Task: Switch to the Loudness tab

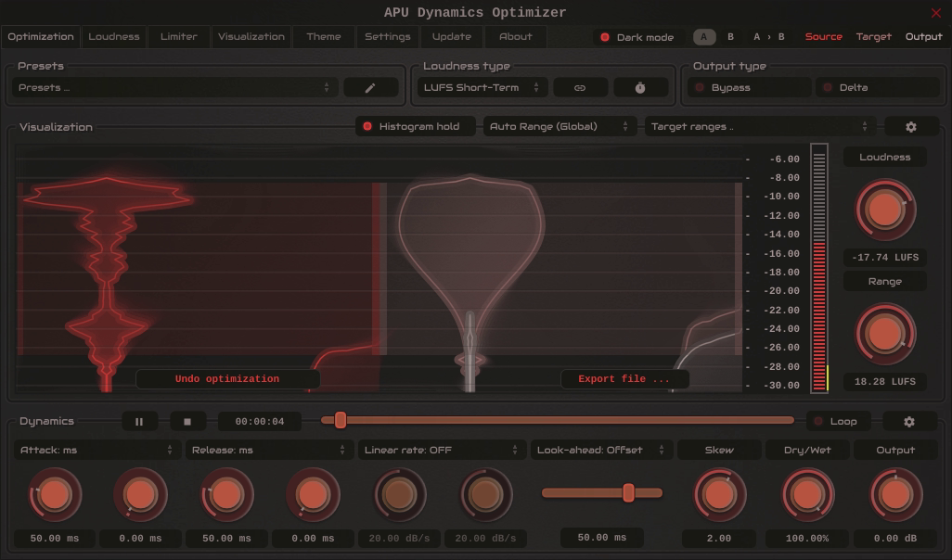Action: click(114, 37)
